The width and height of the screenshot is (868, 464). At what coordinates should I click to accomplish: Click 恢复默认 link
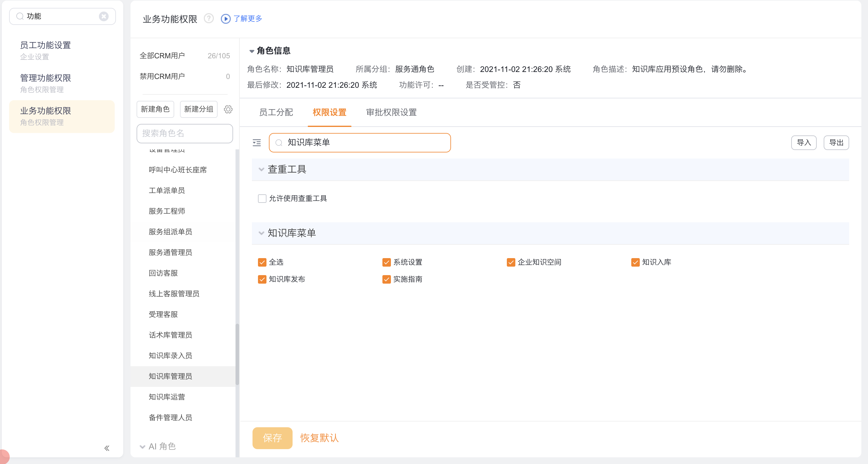coord(319,438)
